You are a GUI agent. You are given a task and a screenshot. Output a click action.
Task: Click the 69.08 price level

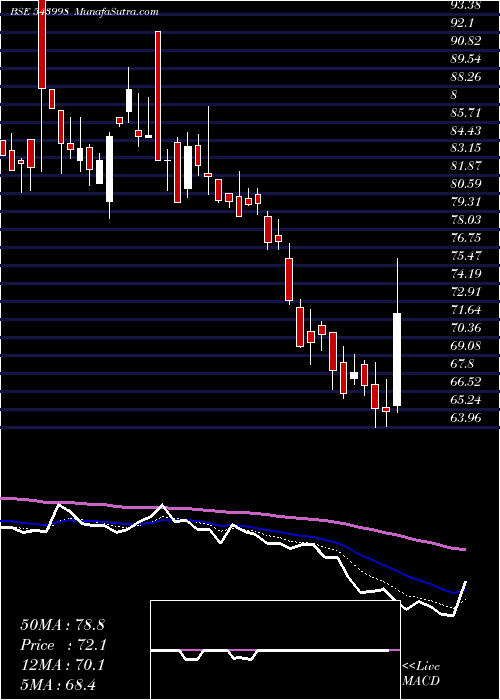(467, 346)
